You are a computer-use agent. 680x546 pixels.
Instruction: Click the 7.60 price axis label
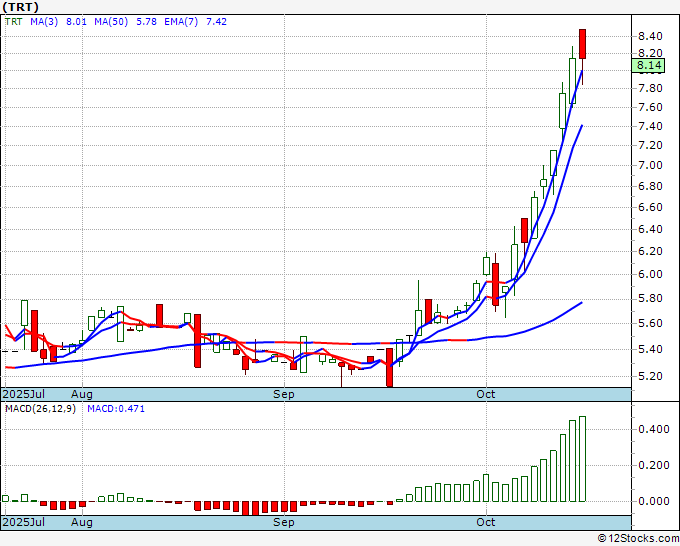650,107
